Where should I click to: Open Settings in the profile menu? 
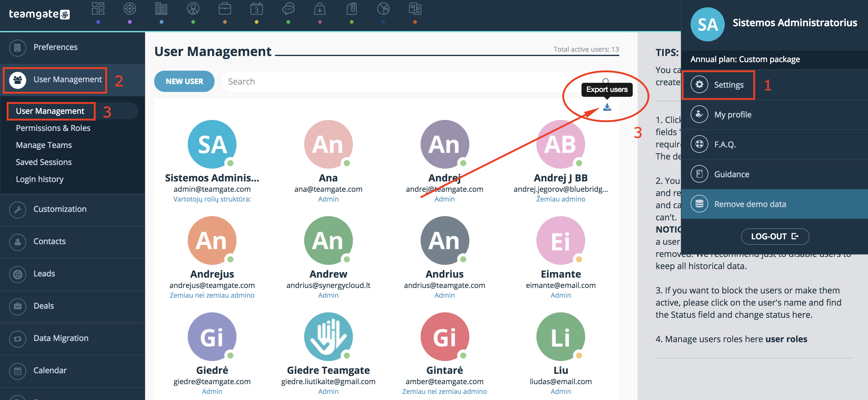[x=774, y=84]
